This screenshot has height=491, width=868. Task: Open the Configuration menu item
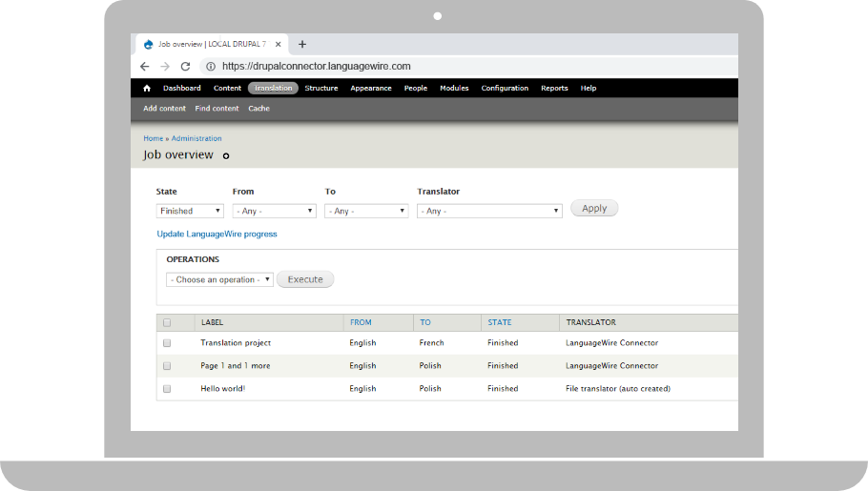click(505, 89)
